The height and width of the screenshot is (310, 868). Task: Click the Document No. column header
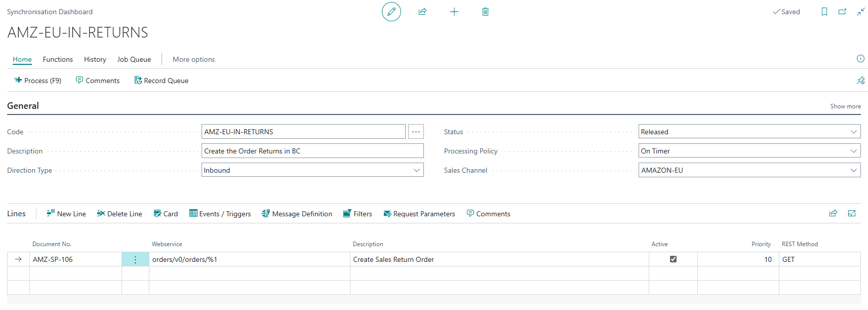(52, 244)
